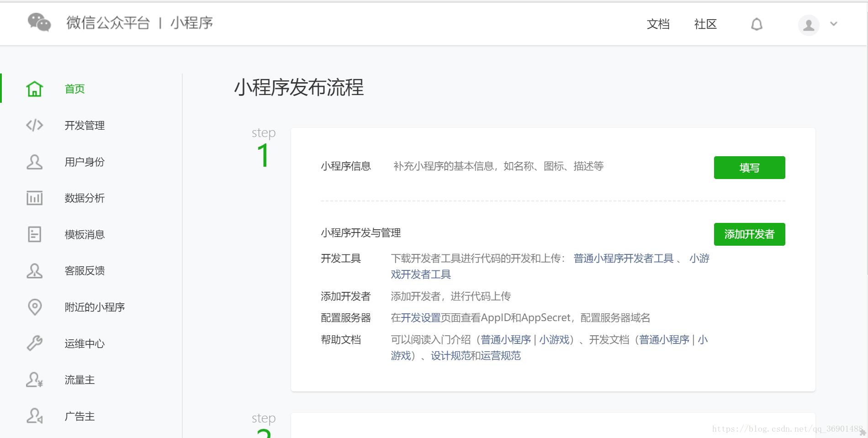
Task: Click the document icon for 模板消息
Action: pyautogui.click(x=35, y=234)
